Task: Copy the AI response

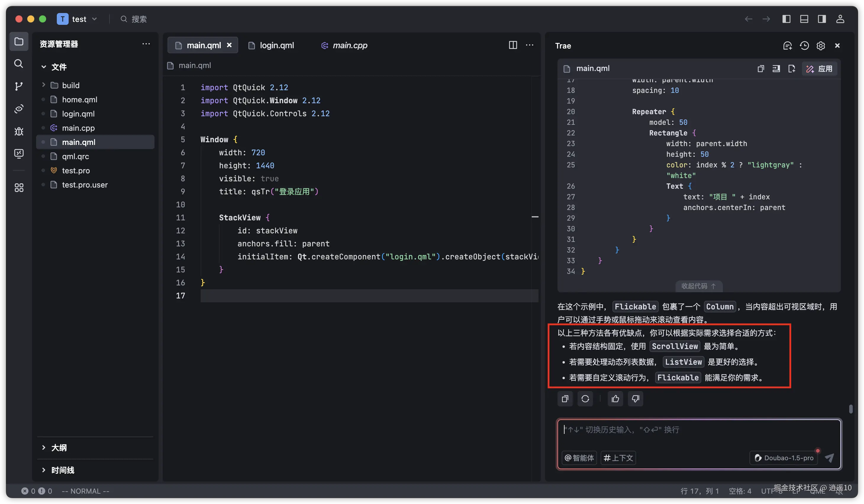Action: [565, 398]
